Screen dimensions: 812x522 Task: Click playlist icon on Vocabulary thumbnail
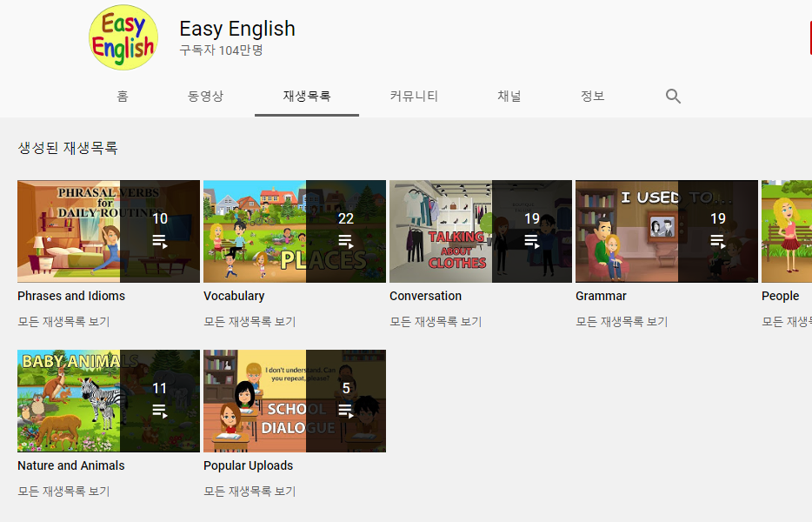(x=345, y=242)
